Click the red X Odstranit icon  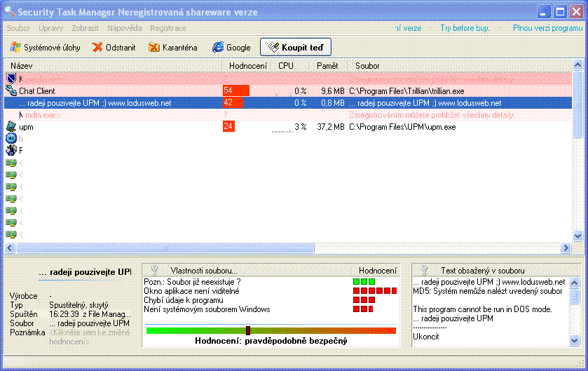click(x=97, y=47)
